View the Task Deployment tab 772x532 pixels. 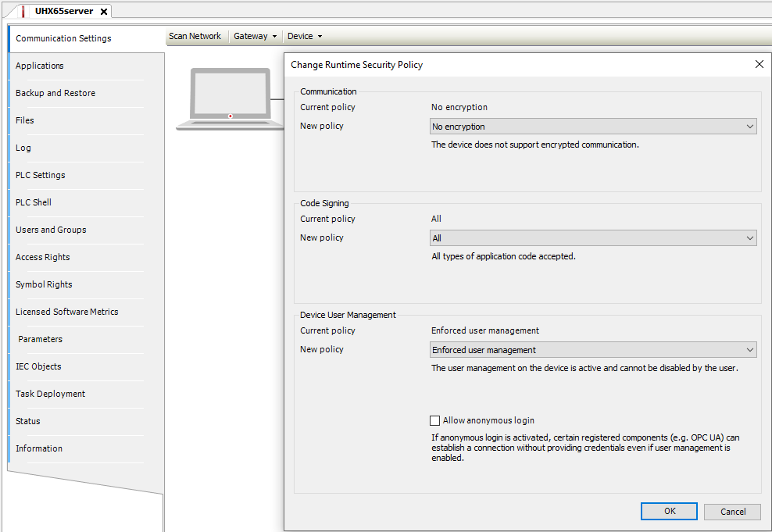tap(51, 394)
